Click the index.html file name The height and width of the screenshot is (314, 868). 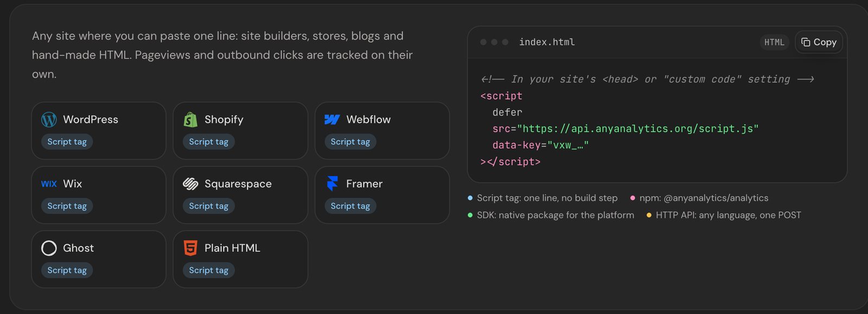point(547,42)
